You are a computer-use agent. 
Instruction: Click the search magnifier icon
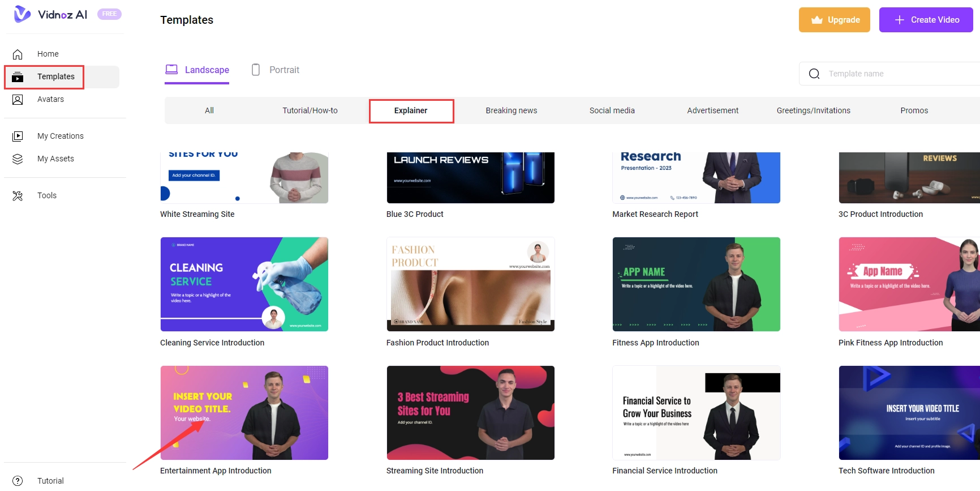pos(814,74)
